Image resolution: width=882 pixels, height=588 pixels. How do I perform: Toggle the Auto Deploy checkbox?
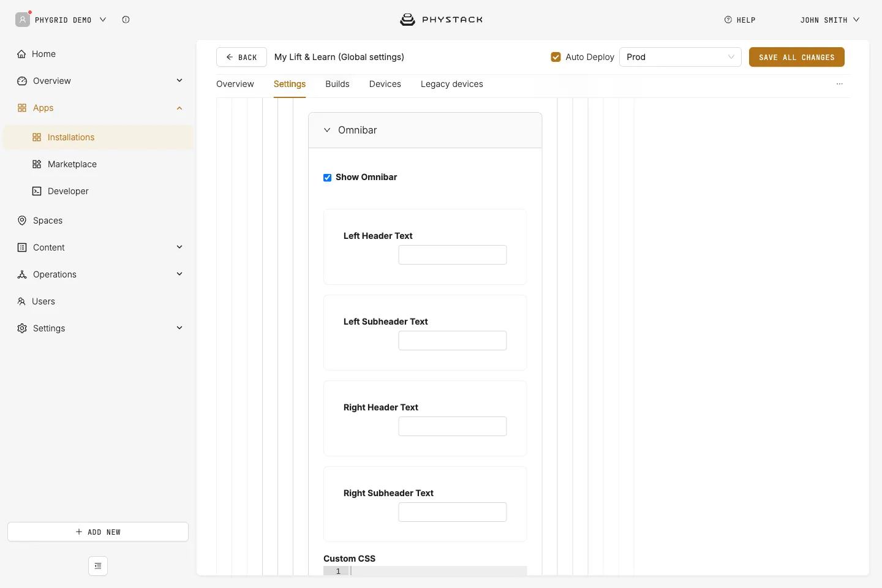[556, 57]
